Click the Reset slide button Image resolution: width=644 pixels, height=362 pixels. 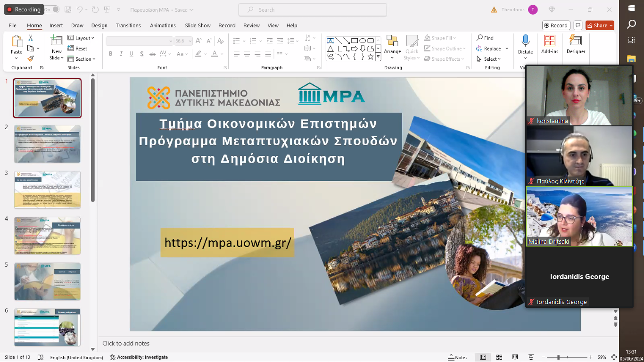click(77, 49)
